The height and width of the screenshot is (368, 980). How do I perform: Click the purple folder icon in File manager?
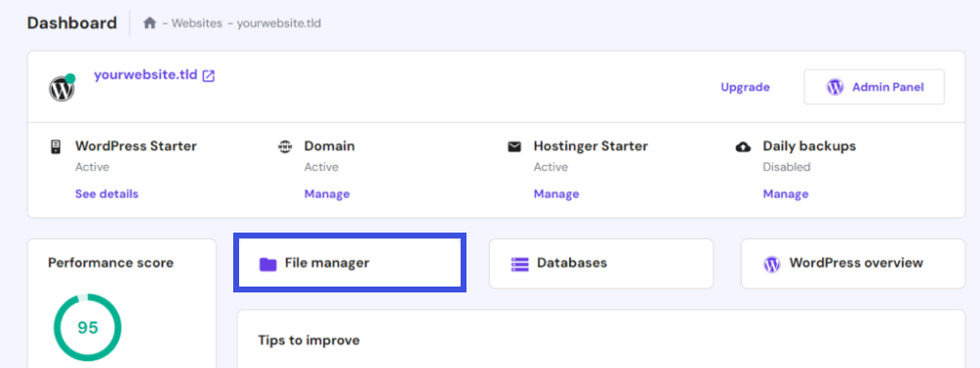click(x=268, y=264)
